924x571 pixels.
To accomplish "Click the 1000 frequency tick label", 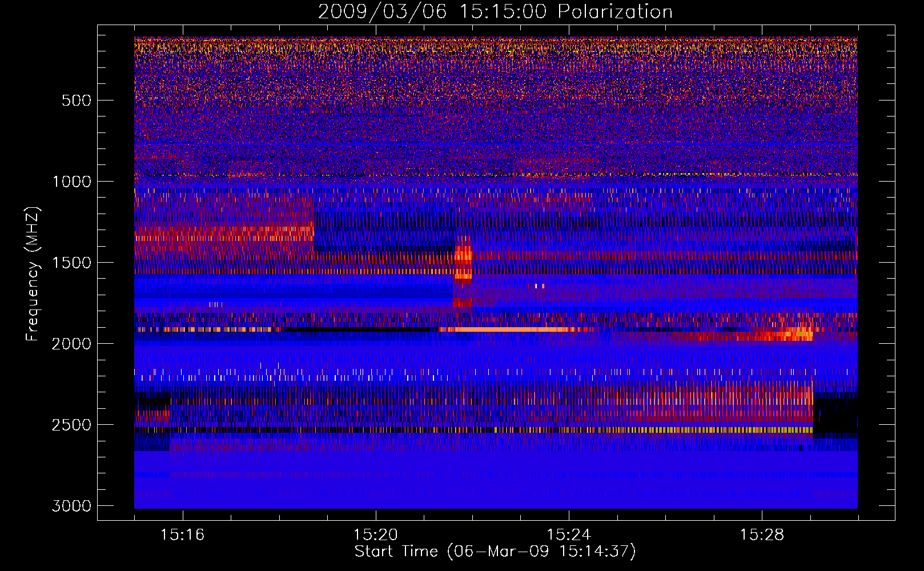I will tap(71, 182).
